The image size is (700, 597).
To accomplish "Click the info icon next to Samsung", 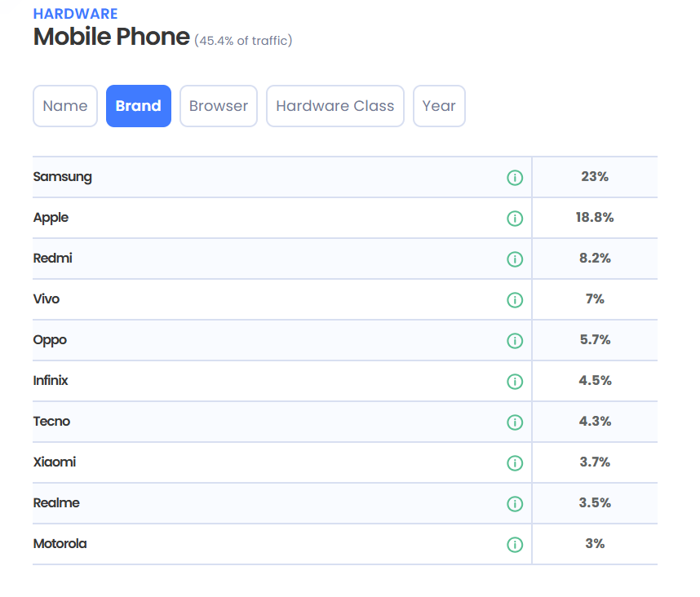I will pos(515,178).
